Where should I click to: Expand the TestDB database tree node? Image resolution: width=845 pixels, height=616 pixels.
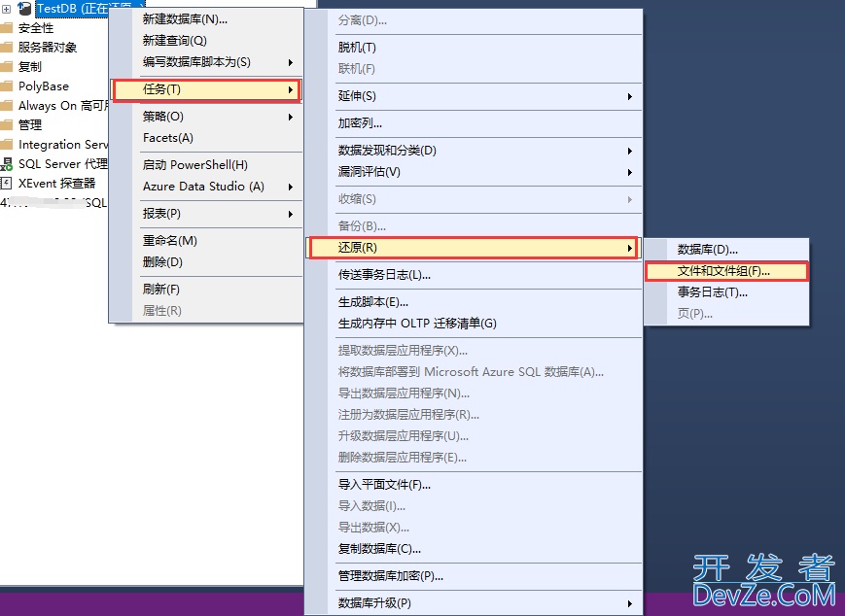[7, 9]
